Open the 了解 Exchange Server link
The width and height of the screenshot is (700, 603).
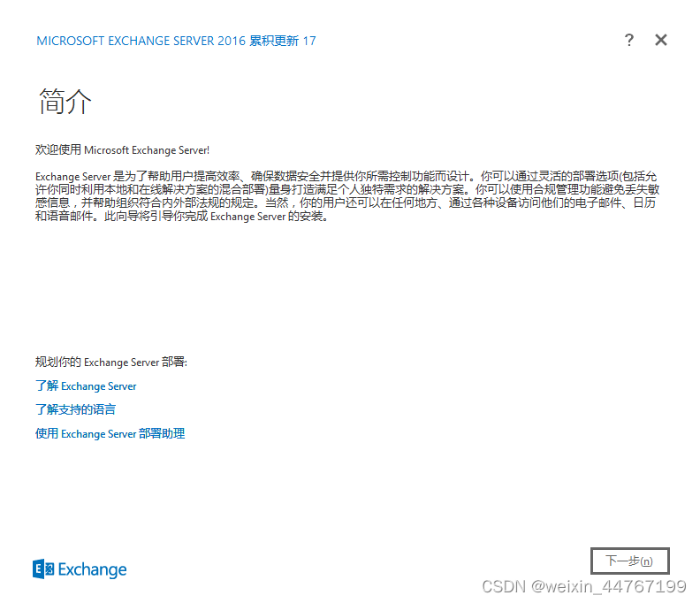pyautogui.click(x=86, y=385)
